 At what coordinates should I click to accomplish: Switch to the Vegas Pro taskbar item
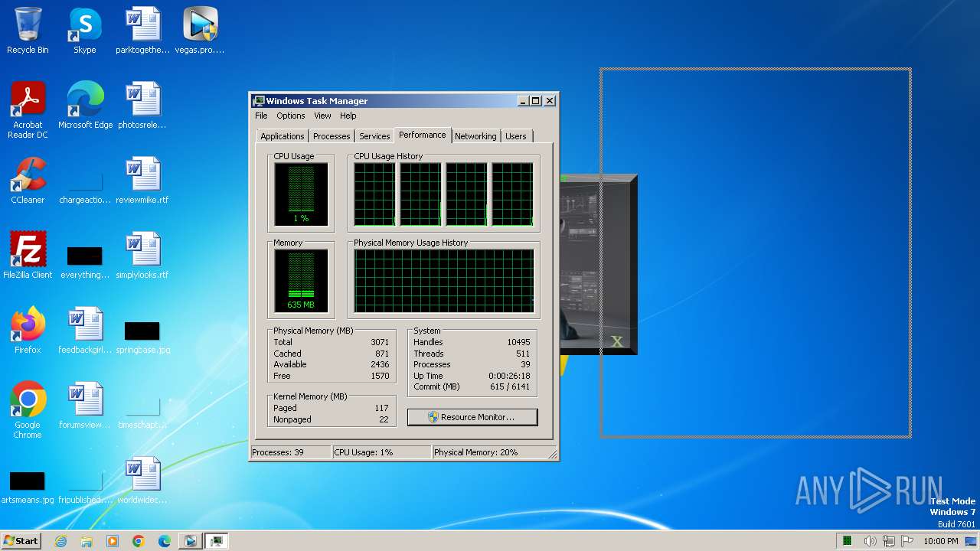[190, 541]
